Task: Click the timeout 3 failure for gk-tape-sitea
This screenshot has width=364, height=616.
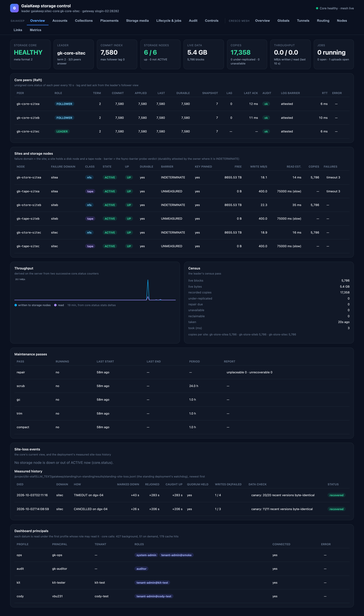Action: point(333,191)
